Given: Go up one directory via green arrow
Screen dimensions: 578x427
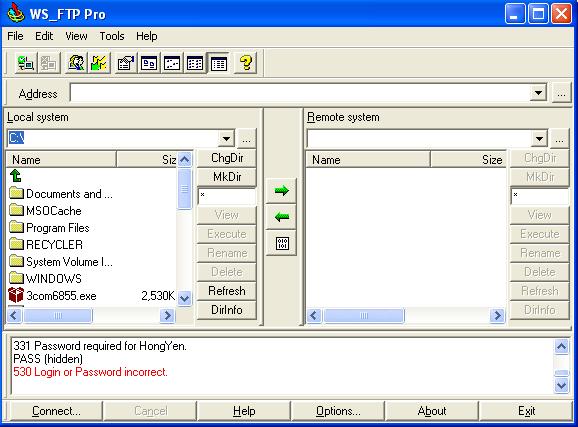Looking at the screenshot, I should 16,176.
